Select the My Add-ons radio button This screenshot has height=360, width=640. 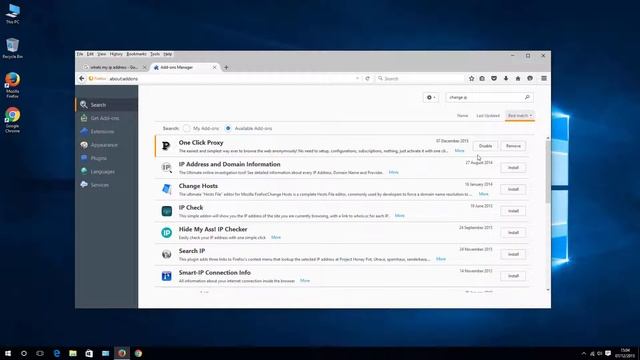point(187,128)
